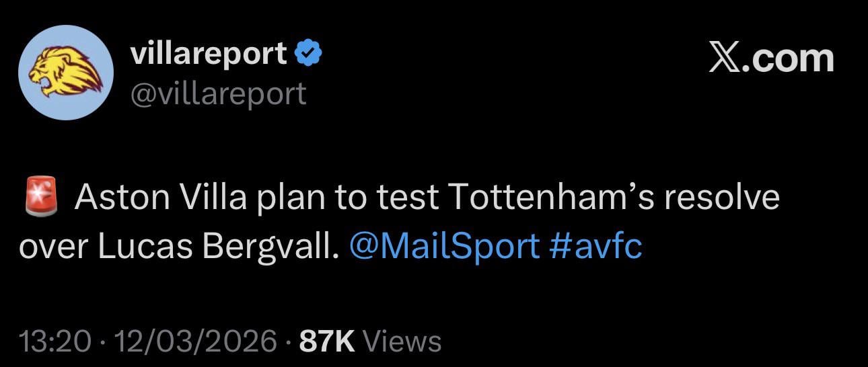
Task: Open the villareport lion profile avatar
Action: tap(65, 73)
